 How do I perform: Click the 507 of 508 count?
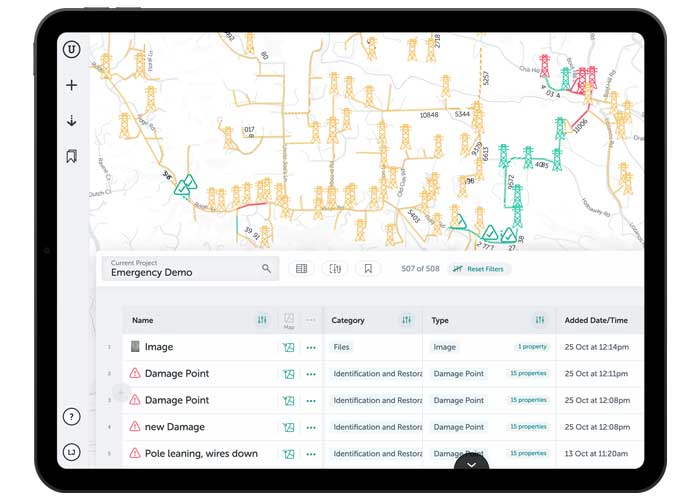click(x=420, y=269)
